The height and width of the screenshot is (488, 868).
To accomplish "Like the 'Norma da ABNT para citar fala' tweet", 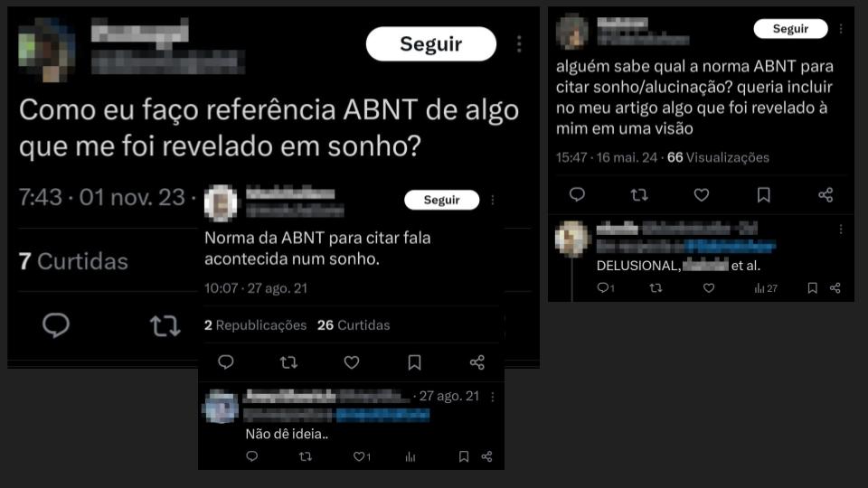I will pyautogui.click(x=352, y=362).
